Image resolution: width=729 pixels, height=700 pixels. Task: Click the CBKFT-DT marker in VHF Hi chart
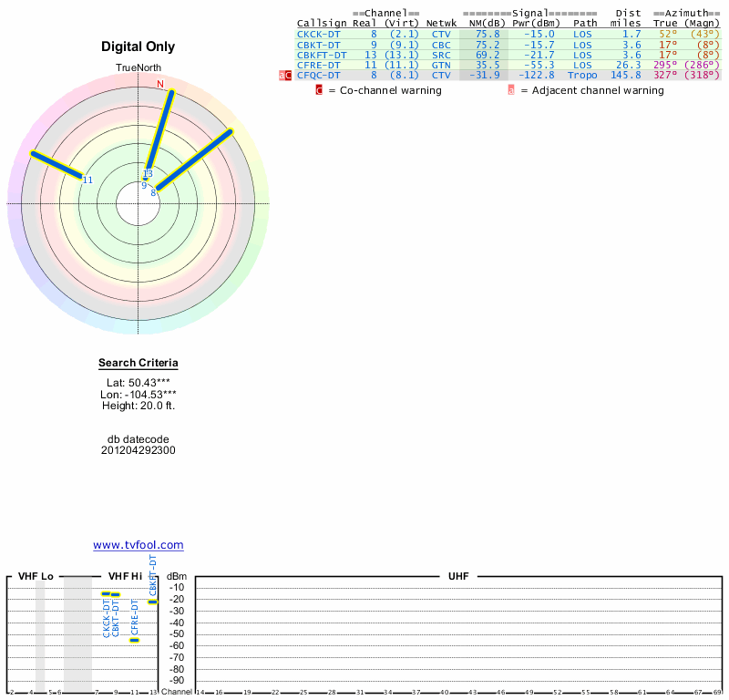pos(153,602)
